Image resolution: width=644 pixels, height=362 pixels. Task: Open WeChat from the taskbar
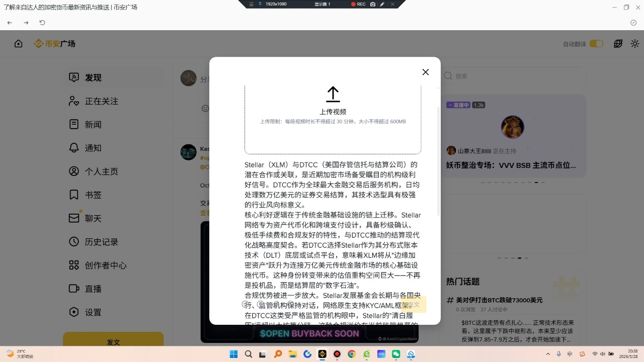pos(396,354)
